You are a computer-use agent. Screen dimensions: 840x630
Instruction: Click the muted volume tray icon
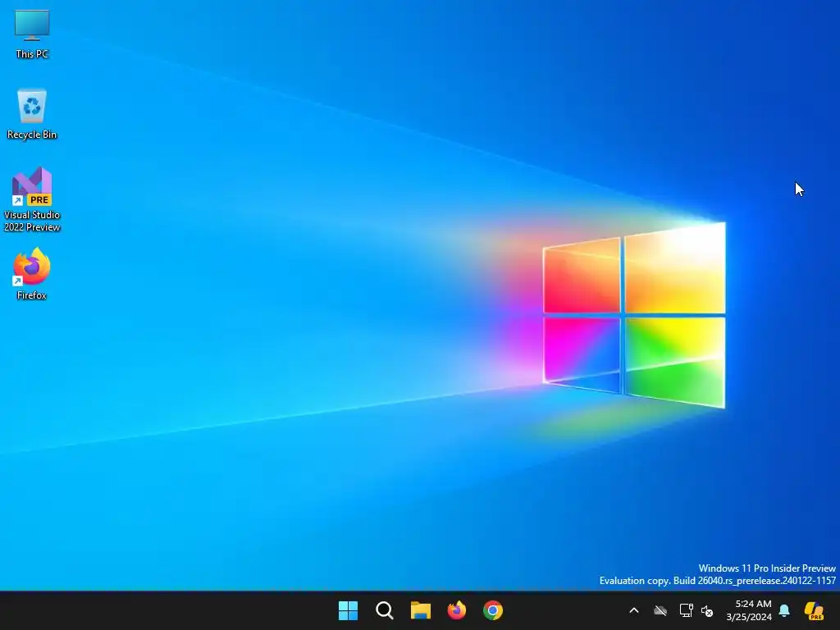click(x=707, y=610)
